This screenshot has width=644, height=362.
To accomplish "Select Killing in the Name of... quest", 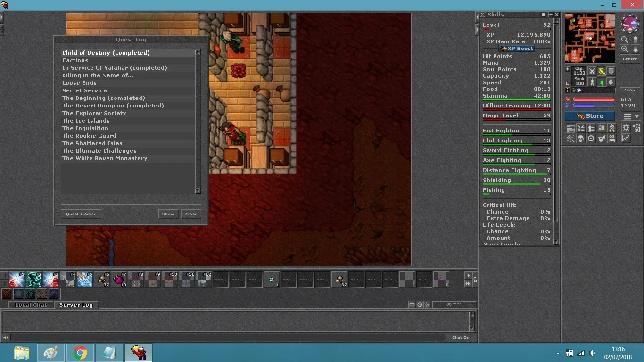I will pos(128,75).
